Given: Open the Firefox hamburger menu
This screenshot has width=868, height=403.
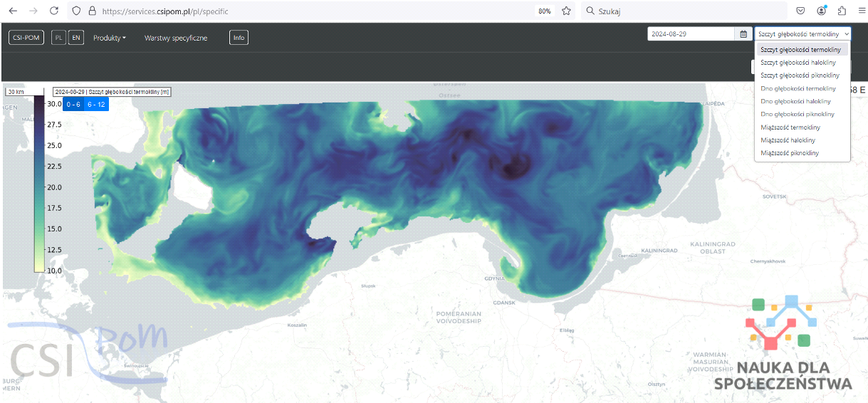Looking at the screenshot, I should tap(860, 11).
